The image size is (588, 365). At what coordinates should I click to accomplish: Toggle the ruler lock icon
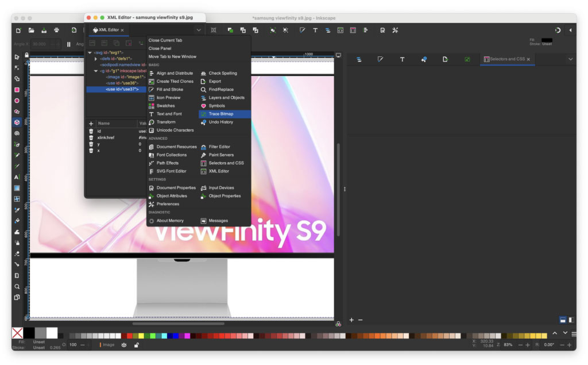(26, 55)
